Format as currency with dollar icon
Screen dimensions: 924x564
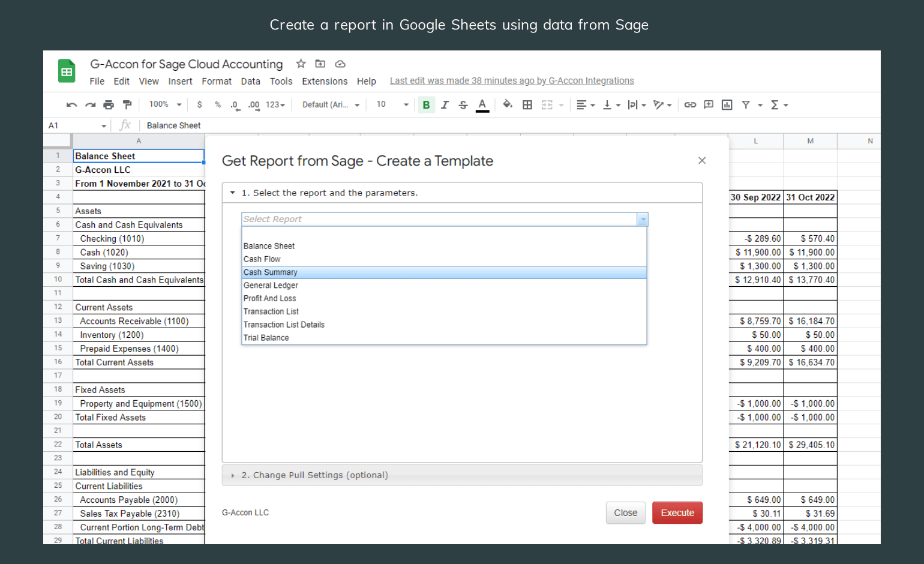[x=200, y=105]
